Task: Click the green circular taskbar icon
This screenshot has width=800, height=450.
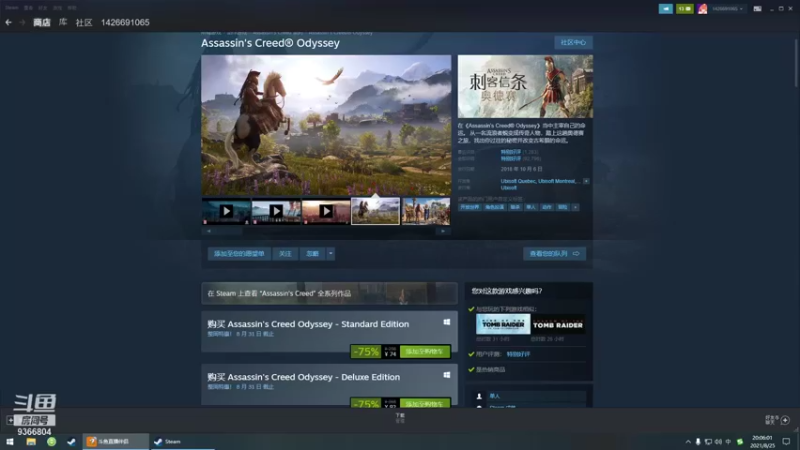Action: click(52, 442)
